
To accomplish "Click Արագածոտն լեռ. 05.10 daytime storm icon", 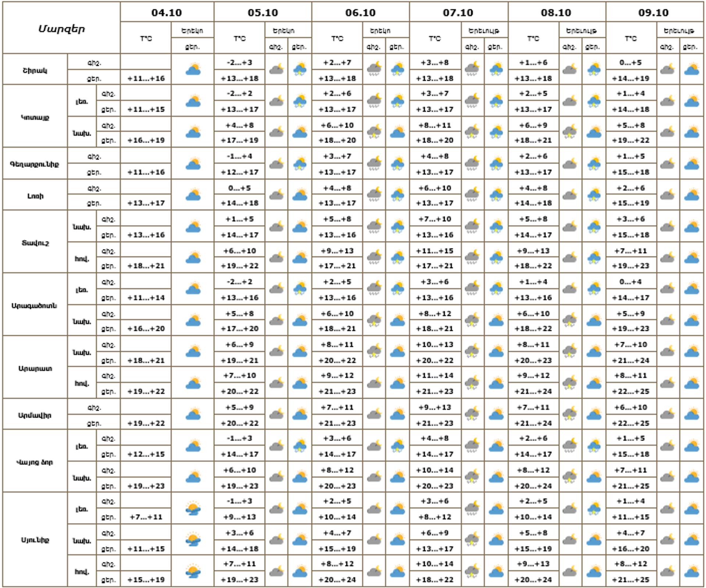I will (300, 289).
